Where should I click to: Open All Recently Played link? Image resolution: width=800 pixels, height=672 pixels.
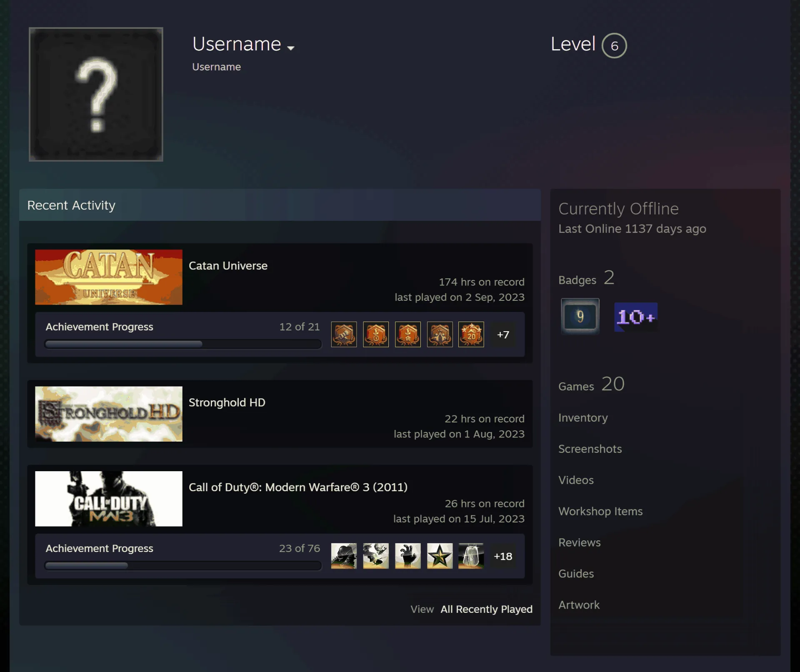click(486, 609)
